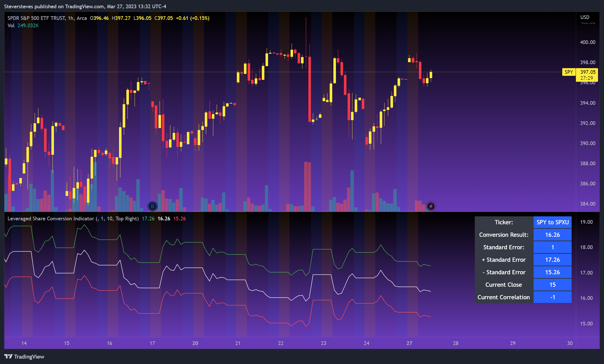Click the - Standard Error value 15.26

553,272
